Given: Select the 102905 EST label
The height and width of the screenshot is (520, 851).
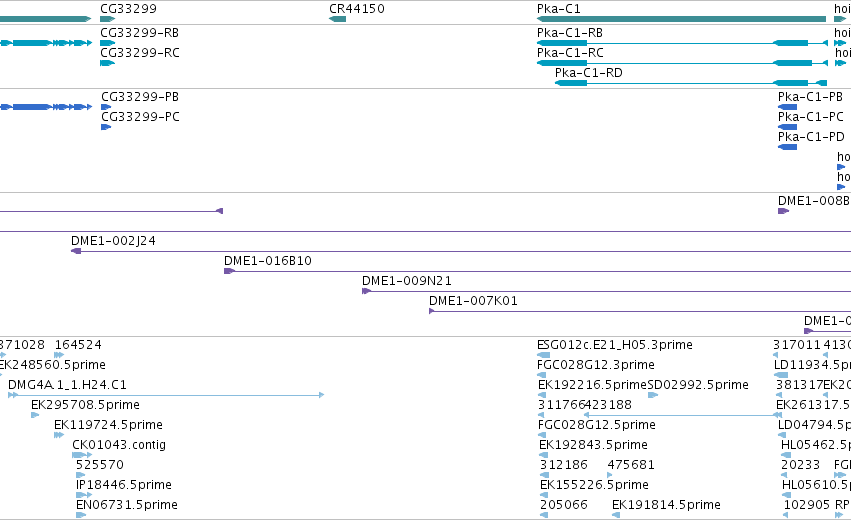Looking at the screenshot, I should click(x=806, y=505).
